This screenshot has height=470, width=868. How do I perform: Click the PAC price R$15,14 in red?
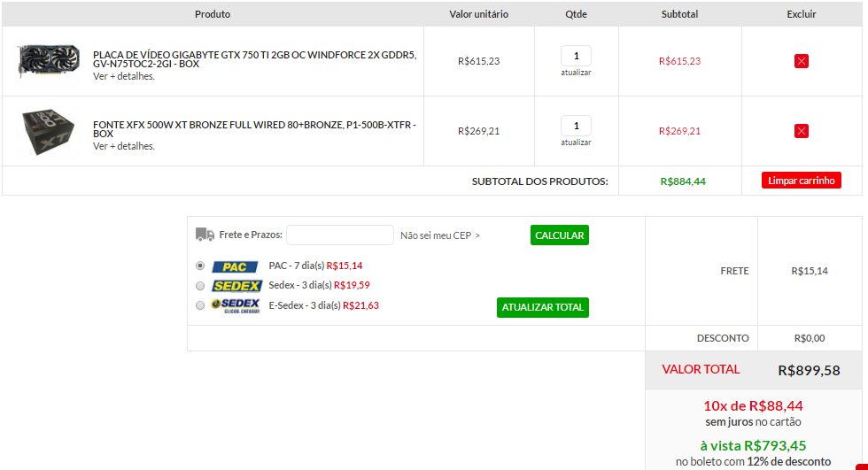tap(345, 266)
